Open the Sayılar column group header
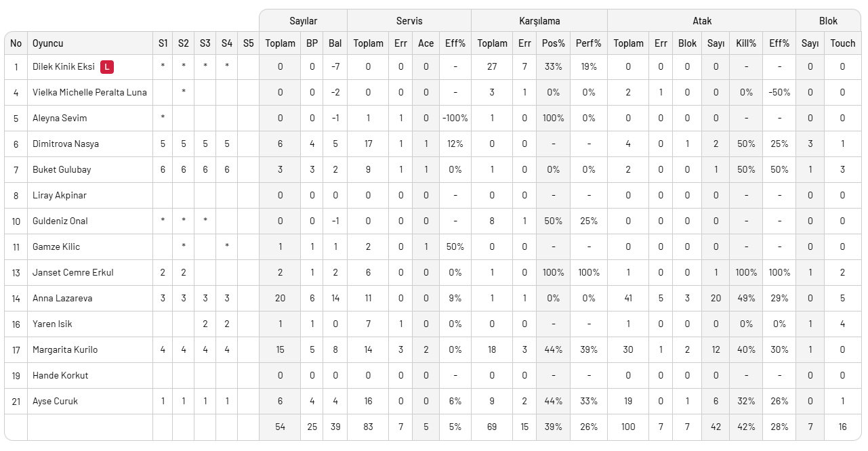This screenshot has width=868, height=451. click(x=303, y=21)
